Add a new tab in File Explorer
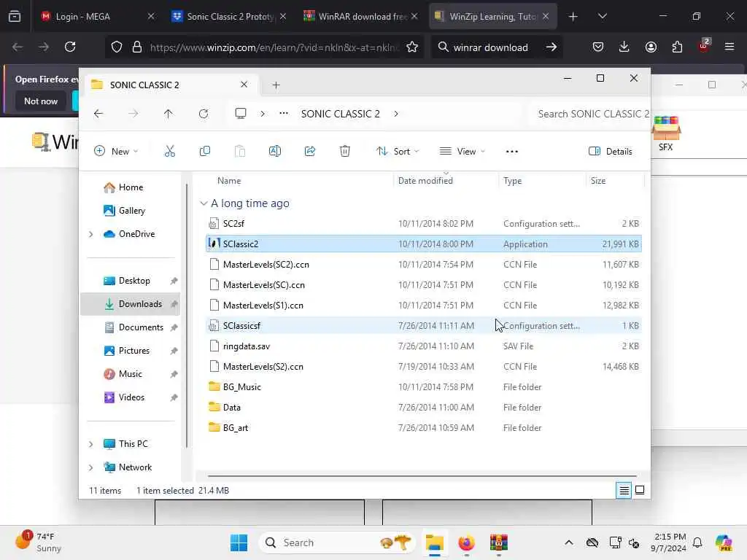 (x=276, y=85)
